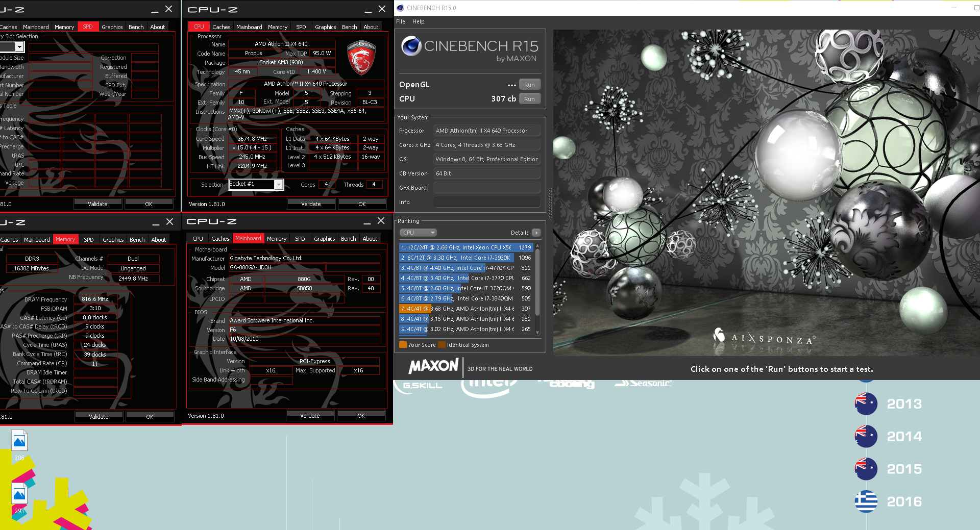Click the 2016 Greek flag icon
This screenshot has height=530, width=980.
(x=866, y=501)
